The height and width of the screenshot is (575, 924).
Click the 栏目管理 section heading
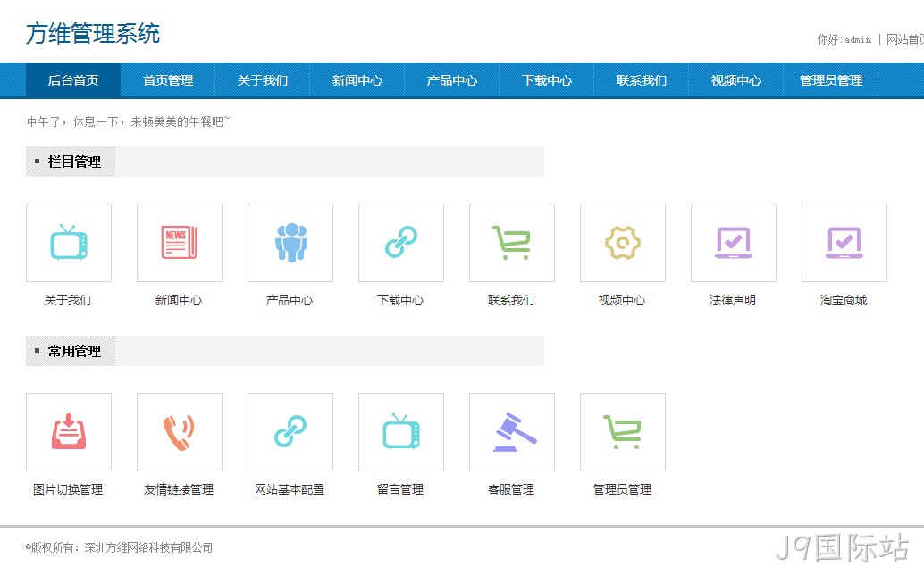tap(74, 162)
